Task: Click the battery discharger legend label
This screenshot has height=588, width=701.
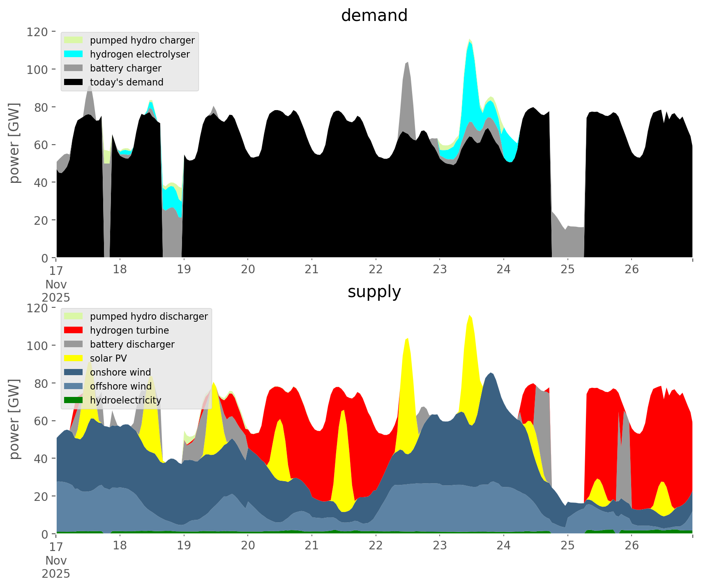Action: [x=132, y=344]
